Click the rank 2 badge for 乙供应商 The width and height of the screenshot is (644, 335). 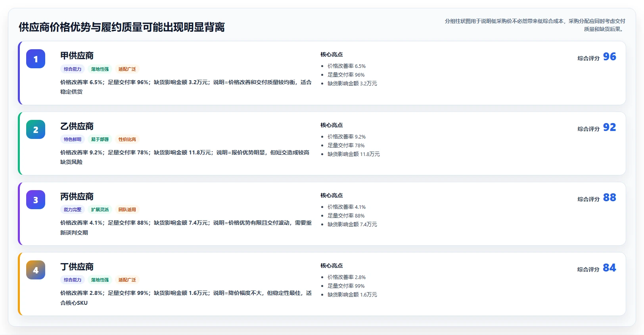click(x=36, y=129)
